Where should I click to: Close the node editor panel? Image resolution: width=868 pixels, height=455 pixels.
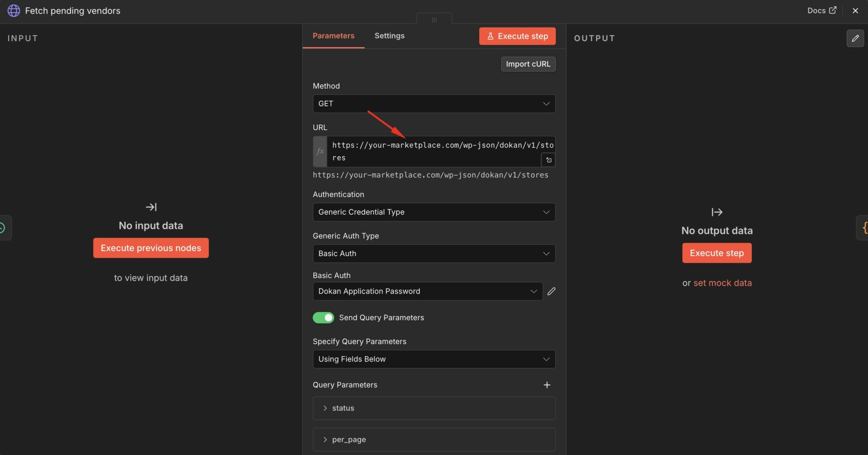855,10
